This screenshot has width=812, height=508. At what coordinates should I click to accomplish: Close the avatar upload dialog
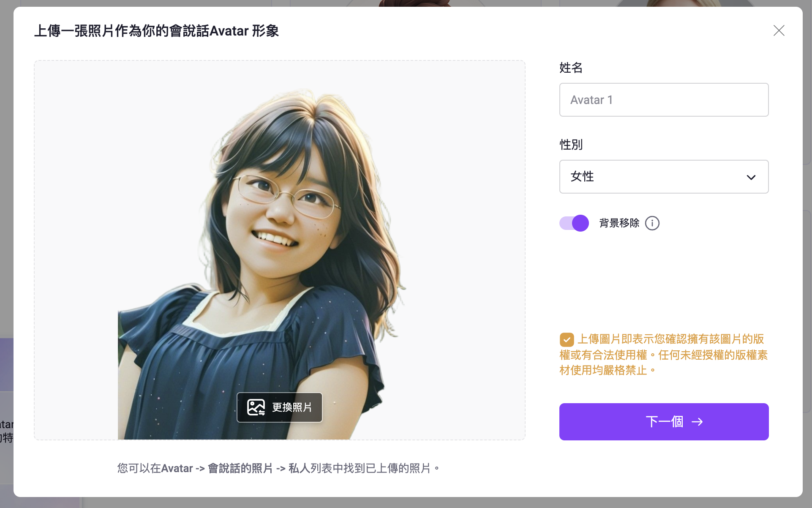click(x=779, y=30)
